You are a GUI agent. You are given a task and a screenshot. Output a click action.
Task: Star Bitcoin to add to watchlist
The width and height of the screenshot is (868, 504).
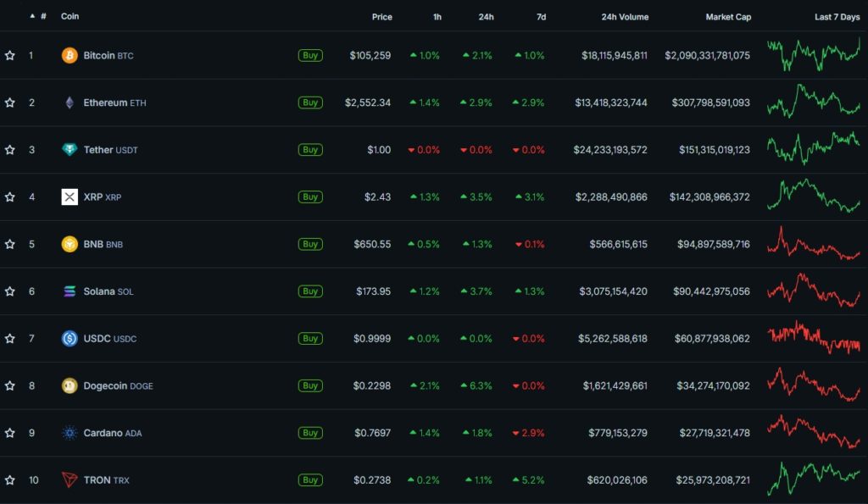[10, 56]
